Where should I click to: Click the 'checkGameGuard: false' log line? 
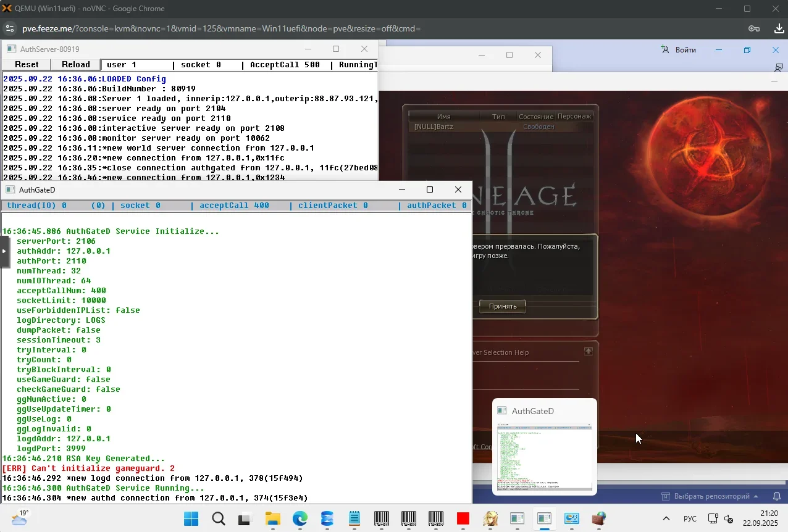[69, 389]
